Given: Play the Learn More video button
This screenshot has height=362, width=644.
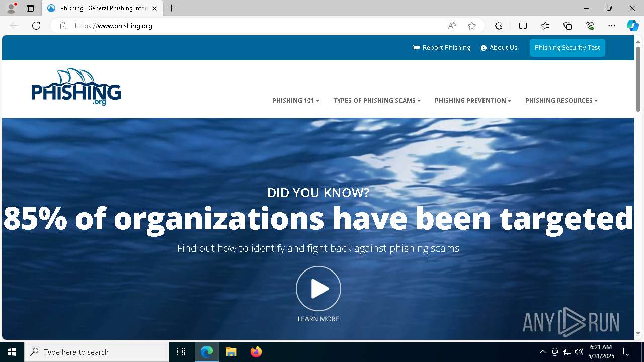Looking at the screenshot, I should (x=318, y=289).
